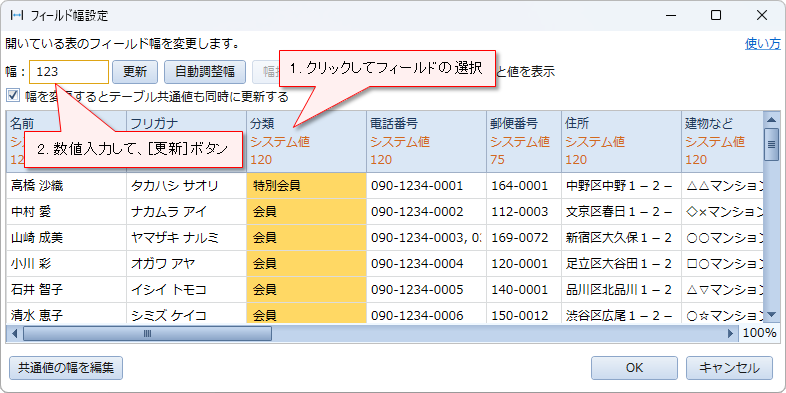
Task: Click the 100% zoom indicator
Action: 759,333
